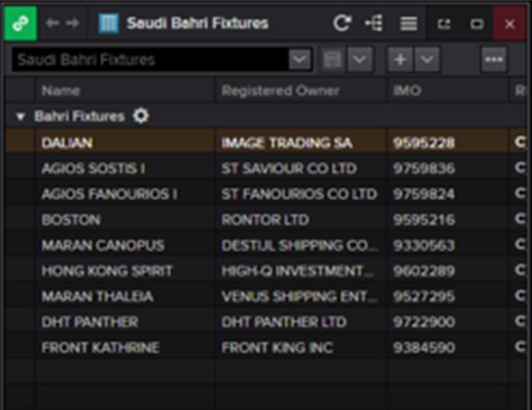The image size is (532, 410).
Task: Click IMO number 9759836
Action: pos(424,168)
